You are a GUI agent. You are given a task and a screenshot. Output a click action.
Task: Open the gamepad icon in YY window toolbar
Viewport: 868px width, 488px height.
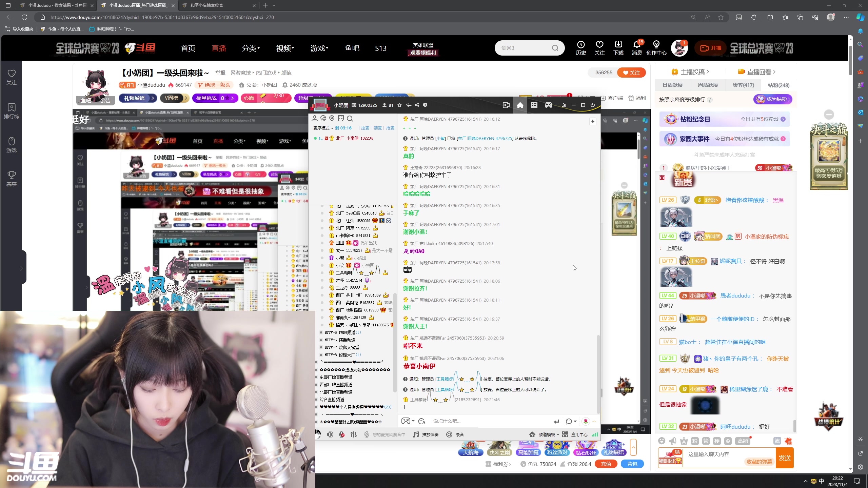pyautogui.click(x=548, y=105)
